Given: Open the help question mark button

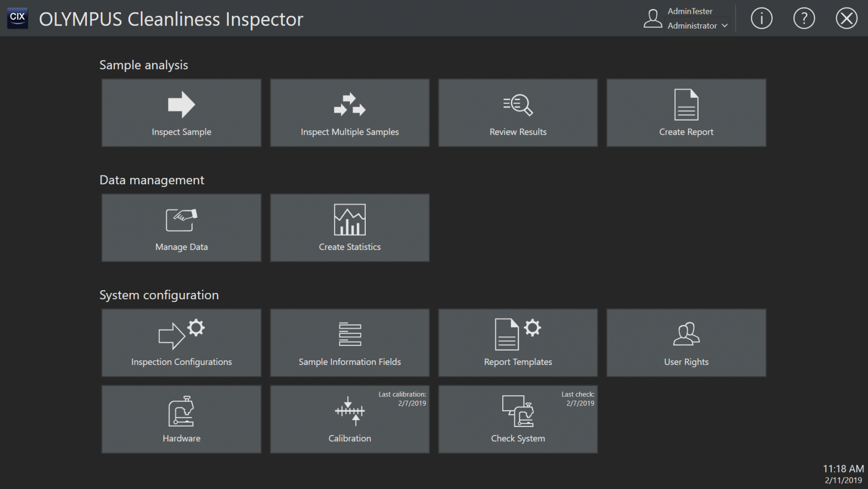Looking at the screenshot, I should [x=803, y=19].
